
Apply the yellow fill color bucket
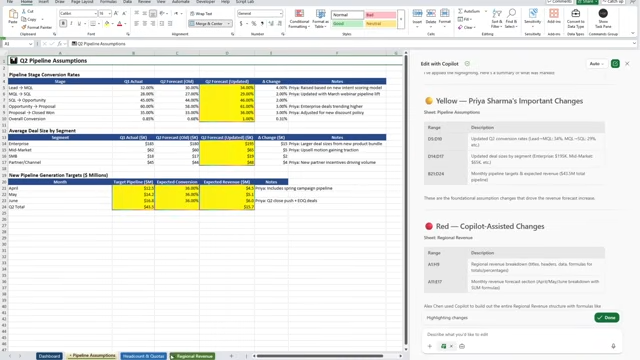(107, 24)
